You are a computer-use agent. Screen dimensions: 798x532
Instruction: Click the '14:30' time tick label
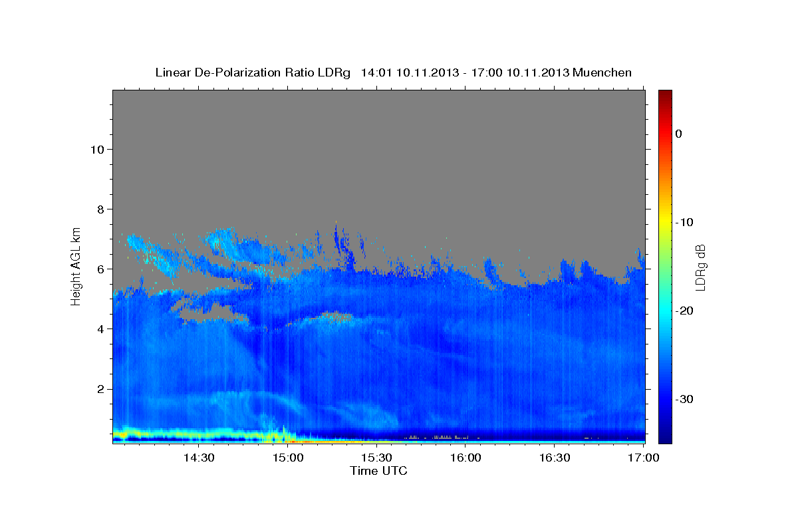point(198,458)
